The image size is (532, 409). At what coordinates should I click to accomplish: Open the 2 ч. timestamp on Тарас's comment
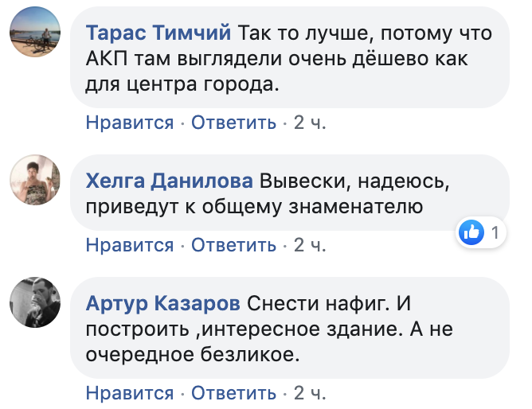(311, 123)
